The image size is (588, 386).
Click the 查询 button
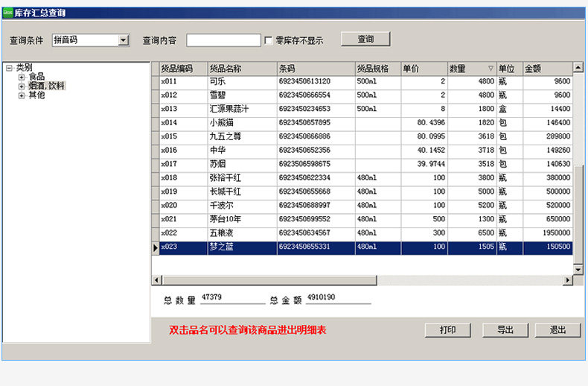point(365,39)
